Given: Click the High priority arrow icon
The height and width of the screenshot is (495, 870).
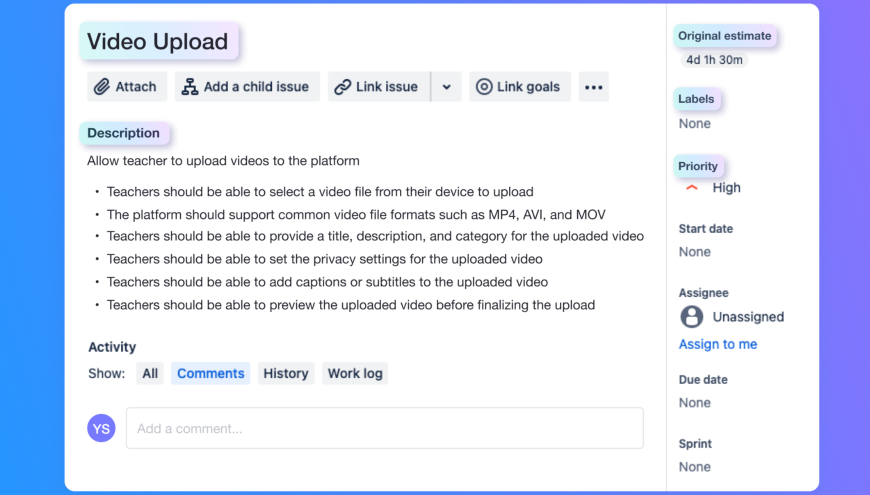Looking at the screenshot, I should (x=692, y=187).
